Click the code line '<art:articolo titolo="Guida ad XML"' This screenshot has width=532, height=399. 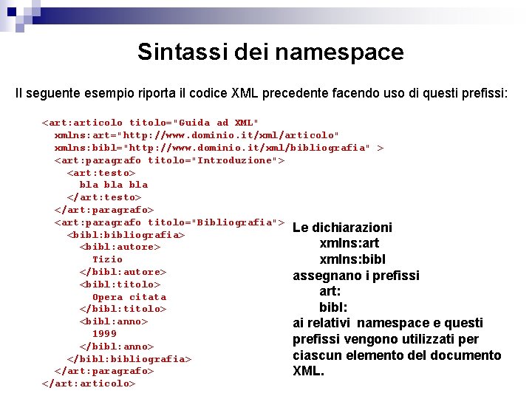click(150, 123)
